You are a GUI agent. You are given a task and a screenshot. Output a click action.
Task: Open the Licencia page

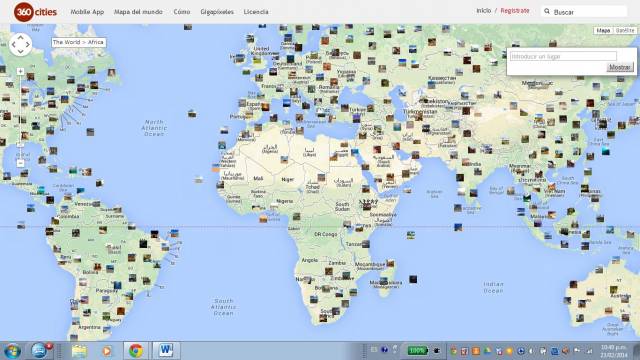point(256,12)
